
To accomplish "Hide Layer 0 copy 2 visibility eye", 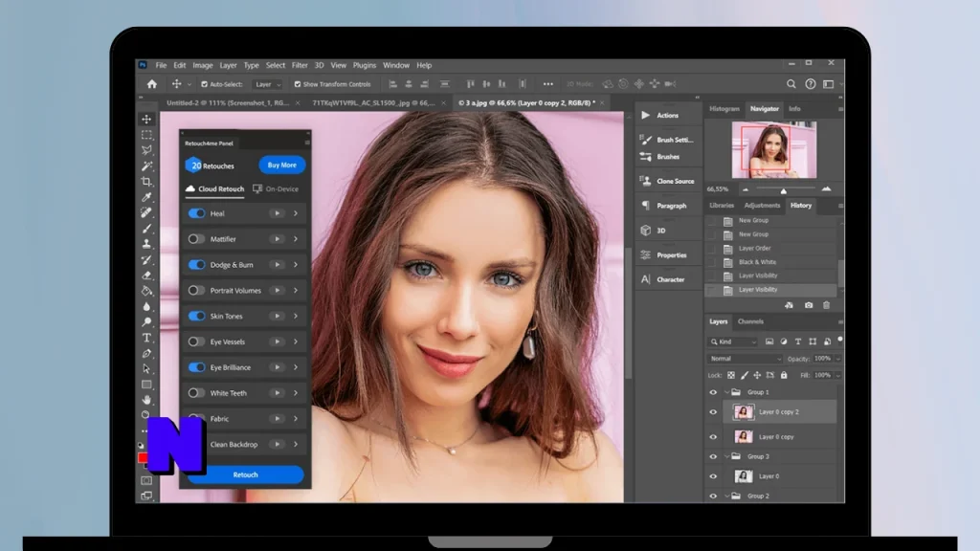I will (x=713, y=412).
